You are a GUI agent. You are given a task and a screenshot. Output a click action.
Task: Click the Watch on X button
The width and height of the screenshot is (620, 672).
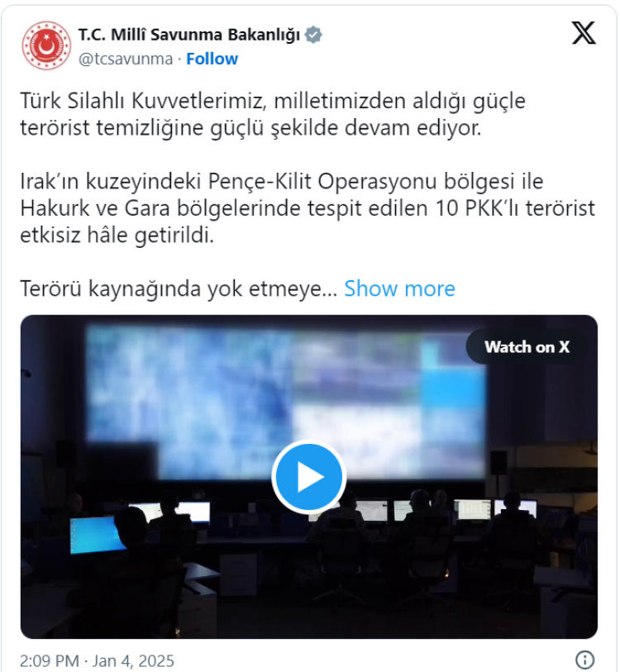(x=527, y=346)
